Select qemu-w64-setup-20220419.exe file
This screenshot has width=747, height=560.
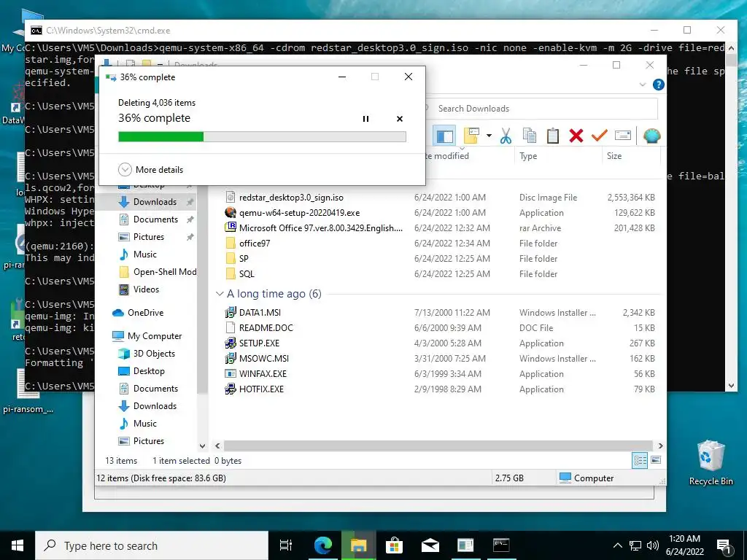tap(299, 213)
